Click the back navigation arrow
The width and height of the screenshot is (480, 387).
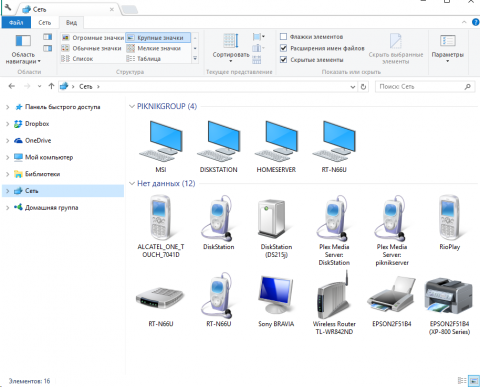(12, 86)
